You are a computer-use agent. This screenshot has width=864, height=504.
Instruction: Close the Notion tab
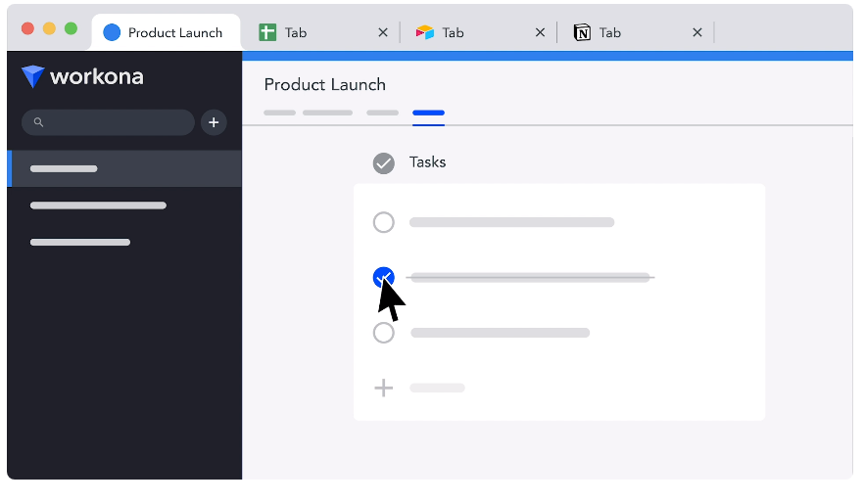tap(697, 33)
